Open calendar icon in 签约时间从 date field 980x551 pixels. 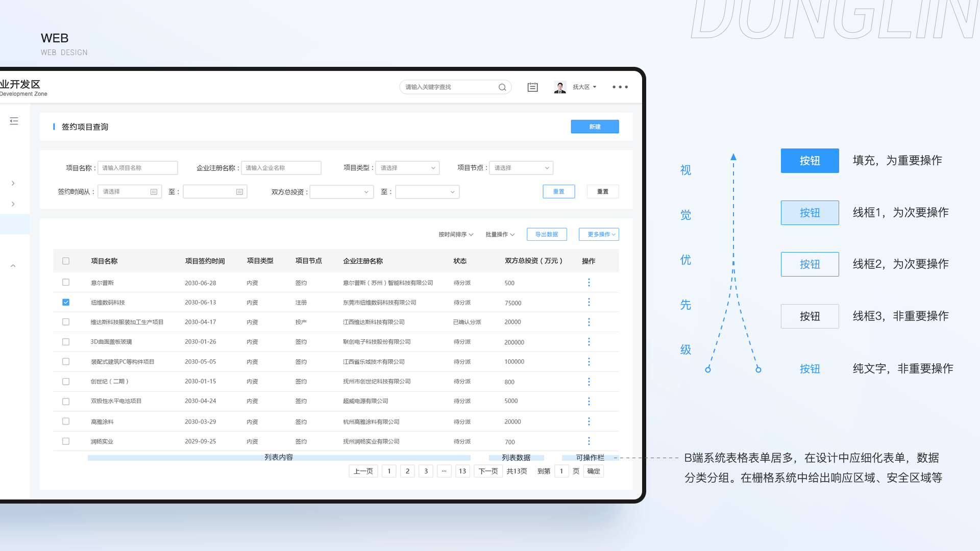click(154, 192)
